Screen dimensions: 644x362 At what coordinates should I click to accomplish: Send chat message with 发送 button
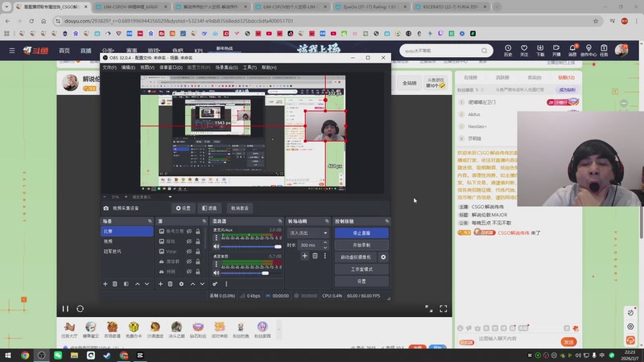coord(569,342)
